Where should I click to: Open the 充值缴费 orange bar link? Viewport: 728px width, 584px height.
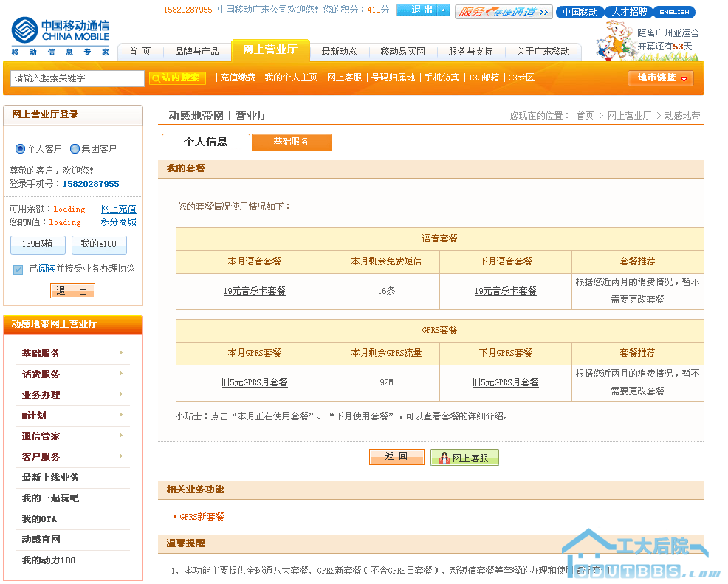coord(238,78)
